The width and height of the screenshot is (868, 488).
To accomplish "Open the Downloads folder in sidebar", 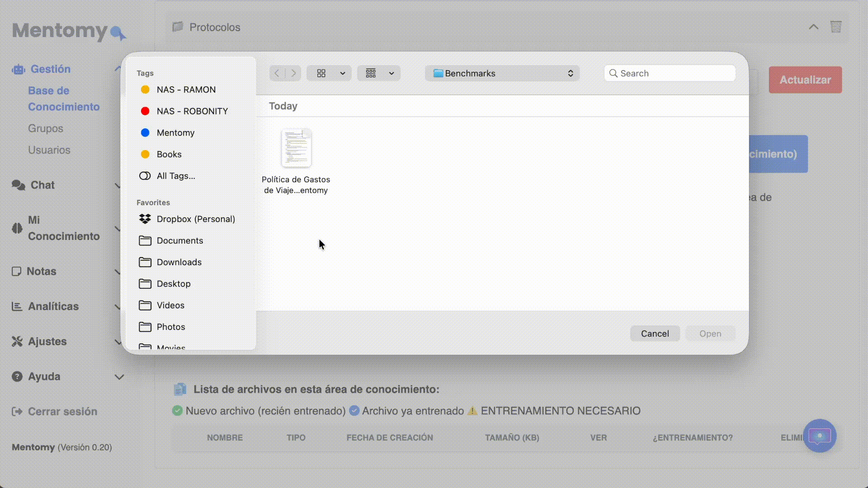I will pyautogui.click(x=179, y=262).
